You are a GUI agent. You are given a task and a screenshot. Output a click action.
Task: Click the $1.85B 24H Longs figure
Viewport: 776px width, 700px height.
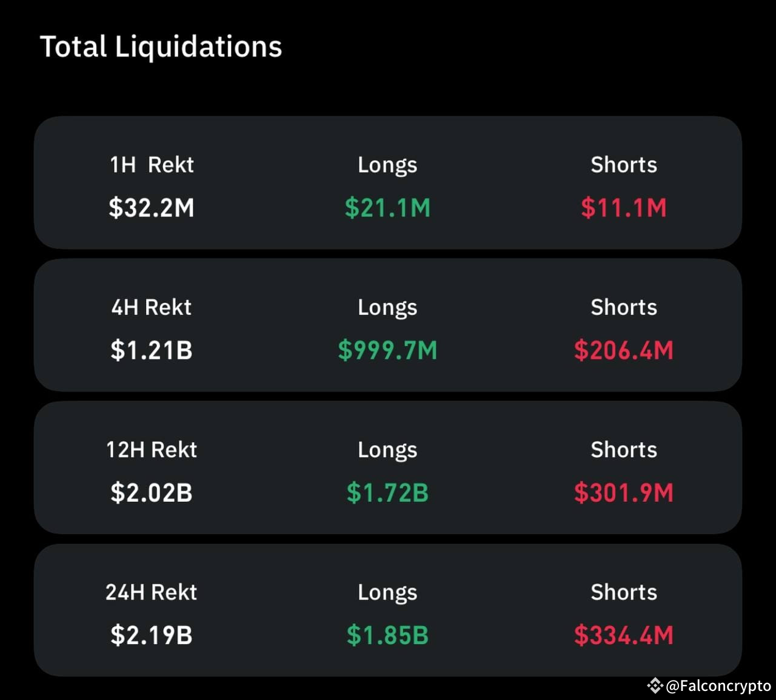point(387,636)
